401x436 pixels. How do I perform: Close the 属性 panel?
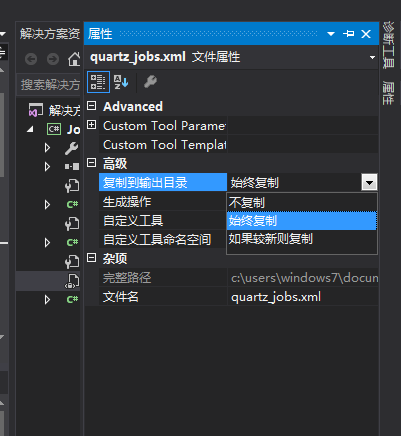click(x=366, y=34)
